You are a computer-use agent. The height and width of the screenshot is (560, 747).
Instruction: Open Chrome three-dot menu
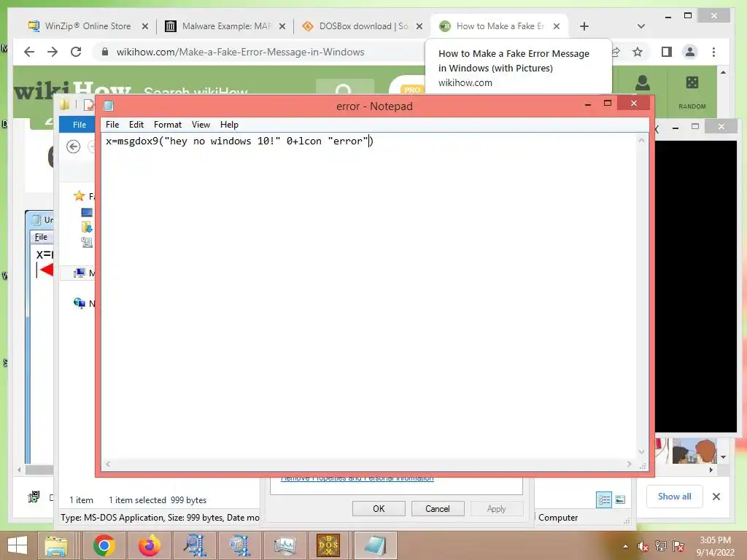(713, 52)
